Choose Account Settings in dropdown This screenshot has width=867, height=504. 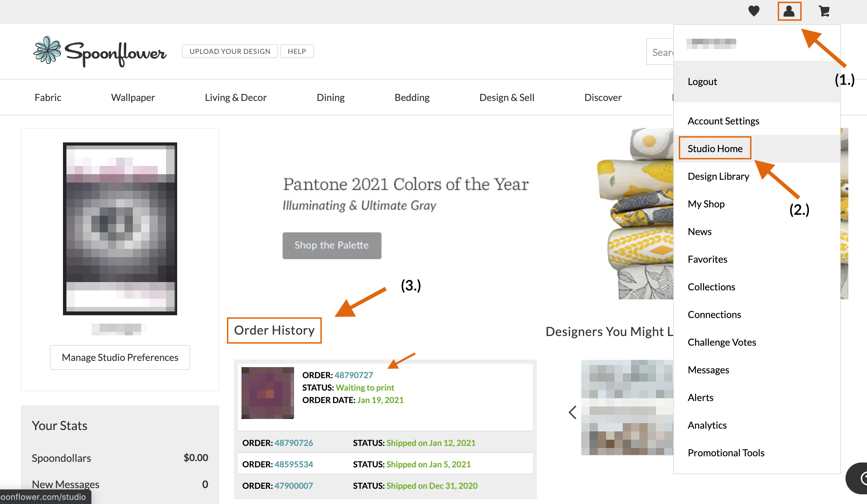pos(757,121)
